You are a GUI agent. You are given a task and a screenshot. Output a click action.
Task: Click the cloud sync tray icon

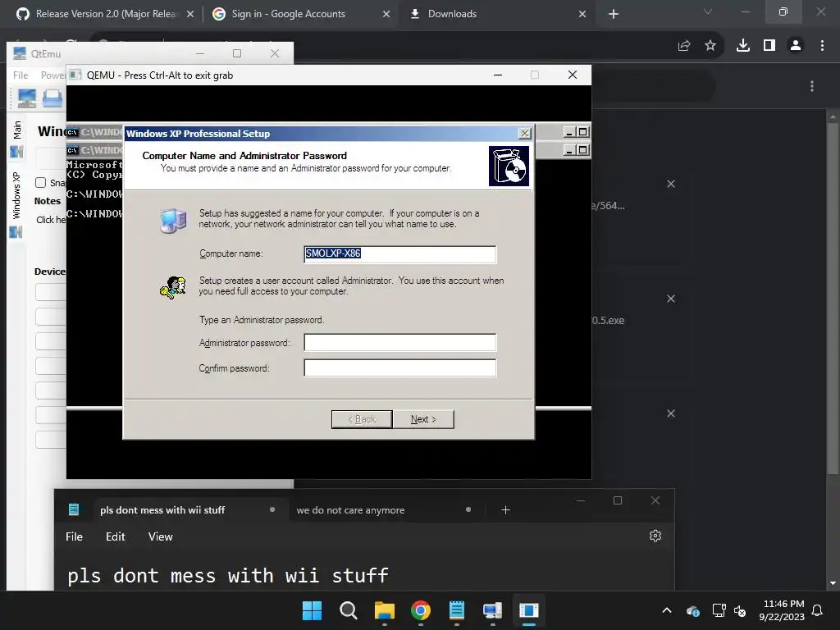pos(692,610)
